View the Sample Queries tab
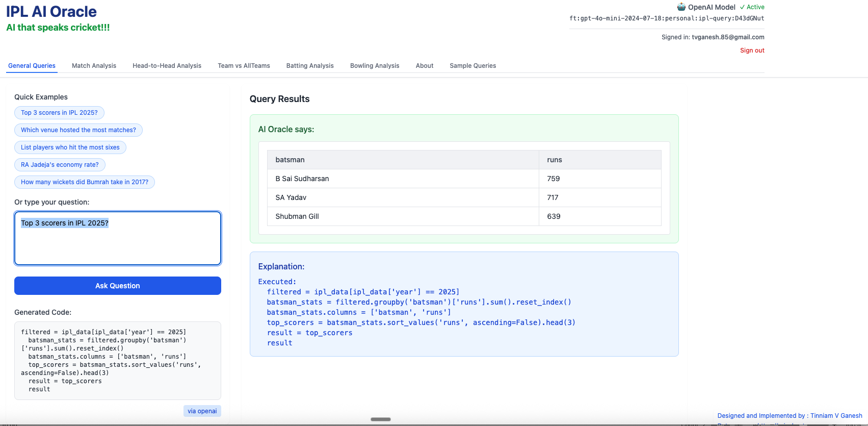This screenshot has width=868, height=426. click(472, 66)
